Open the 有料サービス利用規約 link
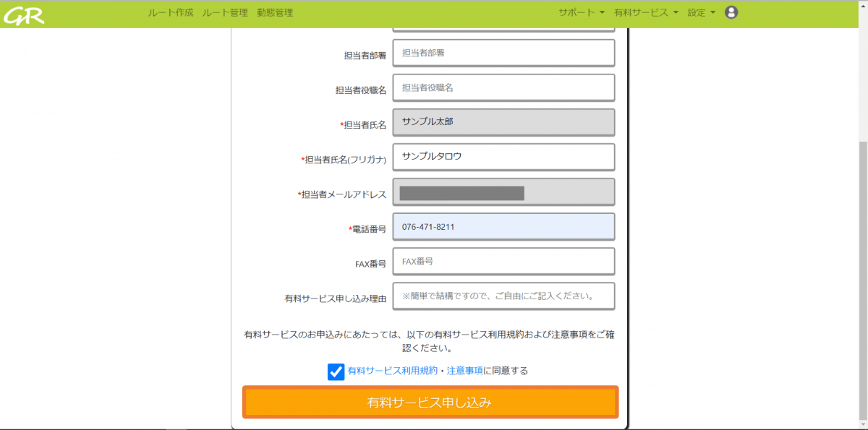This screenshot has width=868, height=430. 392,371
